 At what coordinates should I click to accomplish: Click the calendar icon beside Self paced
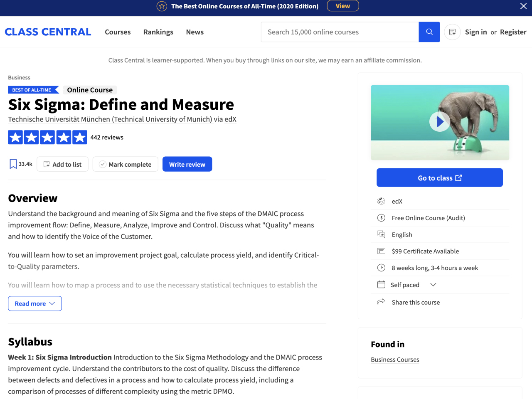click(381, 285)
